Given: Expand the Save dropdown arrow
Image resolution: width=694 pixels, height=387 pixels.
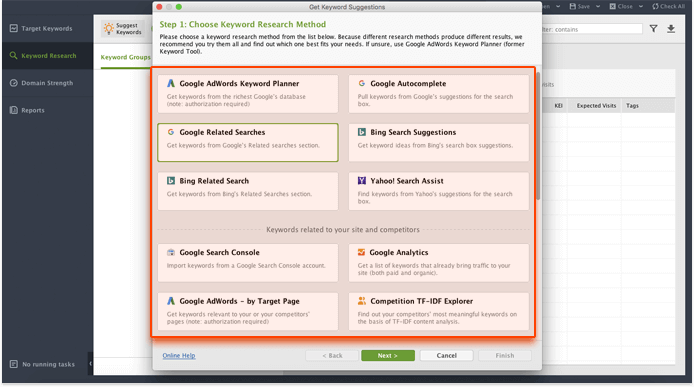Looking at the screenshot, I should pos(598,7).
